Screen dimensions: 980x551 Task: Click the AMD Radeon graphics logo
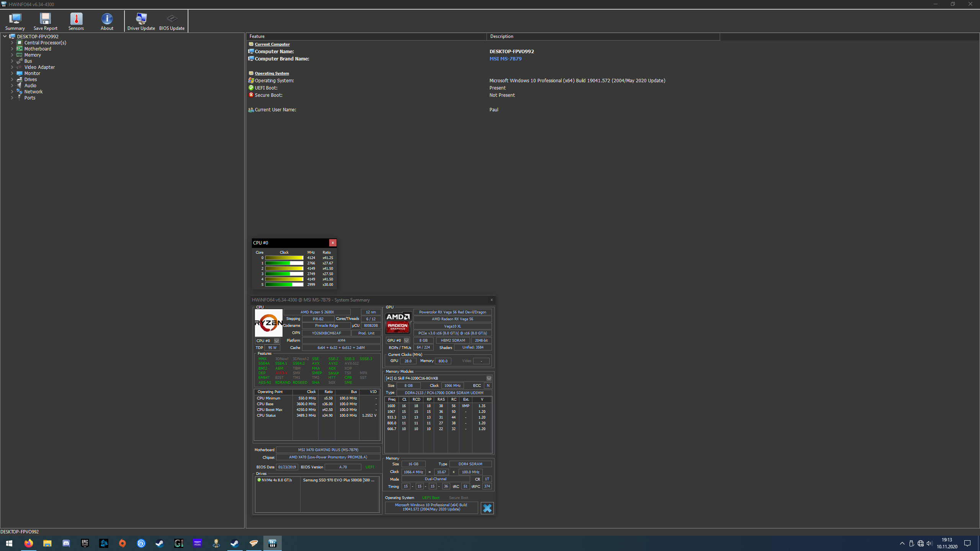tap(398, 323)
